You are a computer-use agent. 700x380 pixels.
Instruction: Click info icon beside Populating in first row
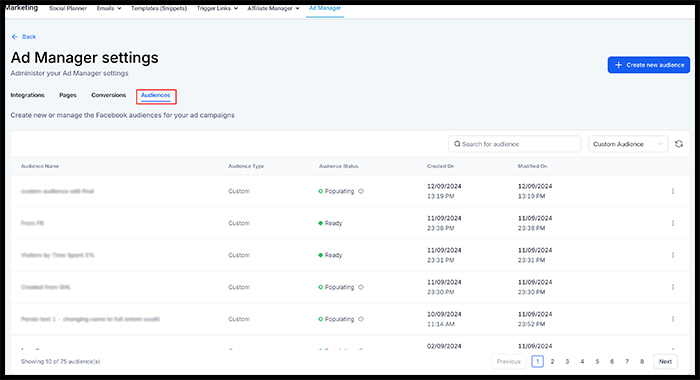click(361, 191)
